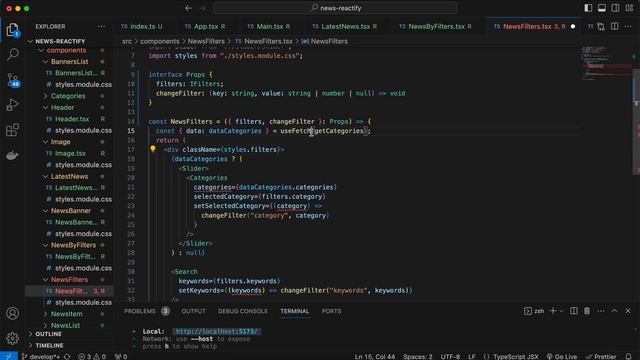Collapse the BannersList folder
Image resolution: width=640 pixels, height=360 pixels.
coord(69,62)
